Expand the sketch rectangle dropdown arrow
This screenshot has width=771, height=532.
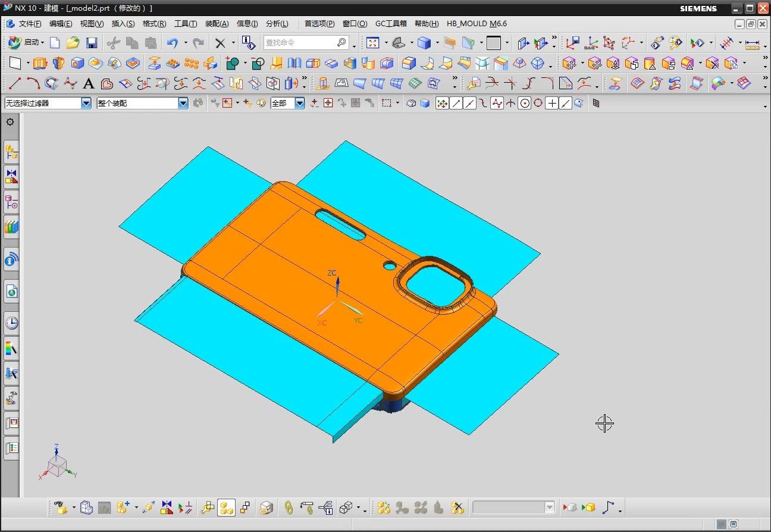[x=28, y=64]
